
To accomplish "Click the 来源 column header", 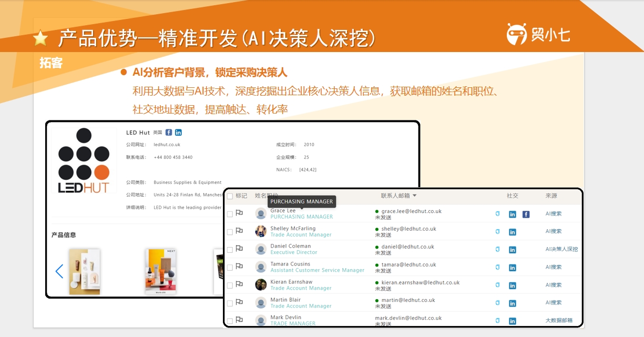I will [x=551, y=196].
